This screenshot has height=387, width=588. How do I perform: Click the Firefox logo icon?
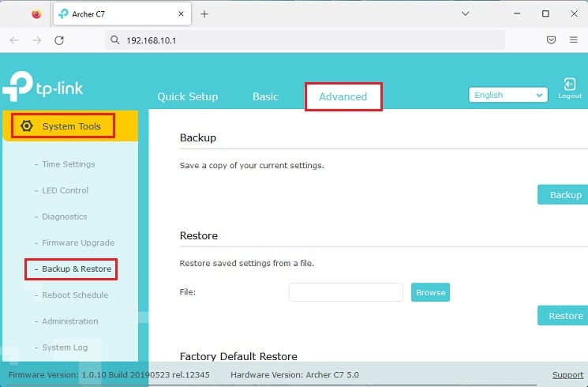(36, 14)
